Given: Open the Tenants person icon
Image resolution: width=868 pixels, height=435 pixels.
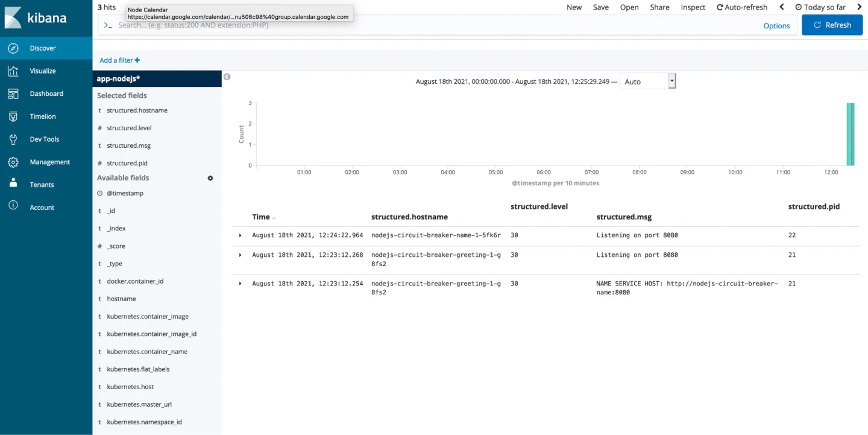Looking at the screenshot, I should 13,184.
